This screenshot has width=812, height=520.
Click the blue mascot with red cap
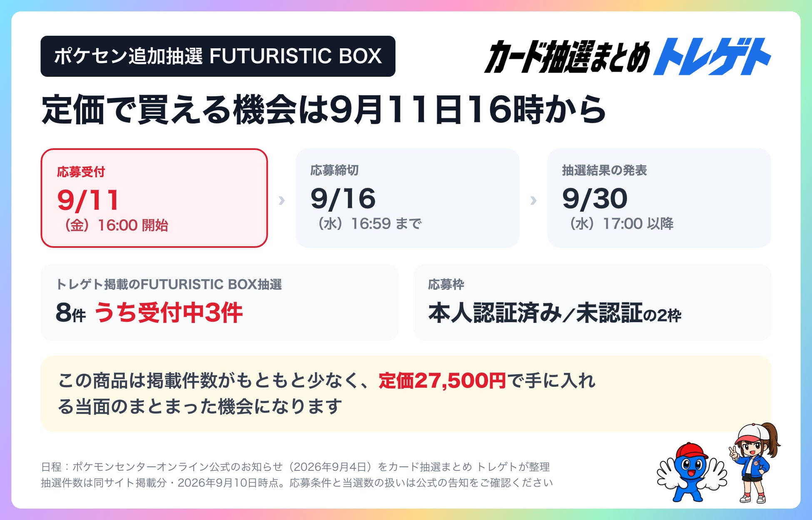[692, 472]
